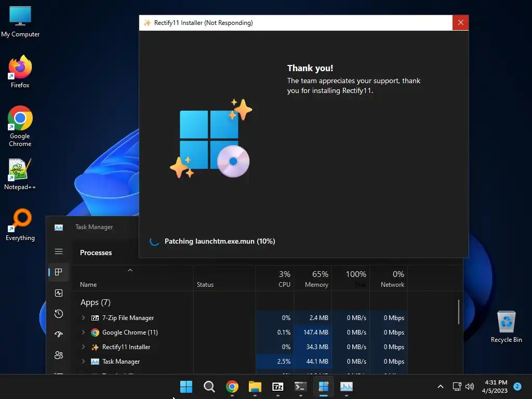Open My Computer desktop icon

(x=20, y=21)
